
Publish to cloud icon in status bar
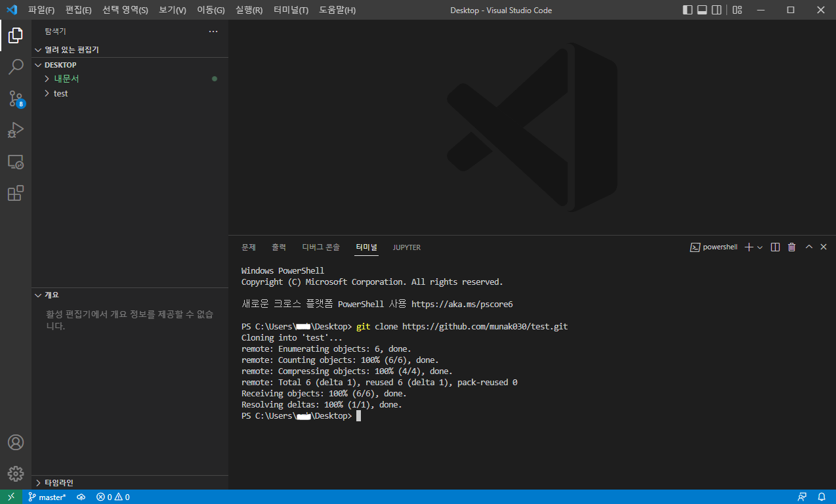pyautogui.click(x=81, y=497)
